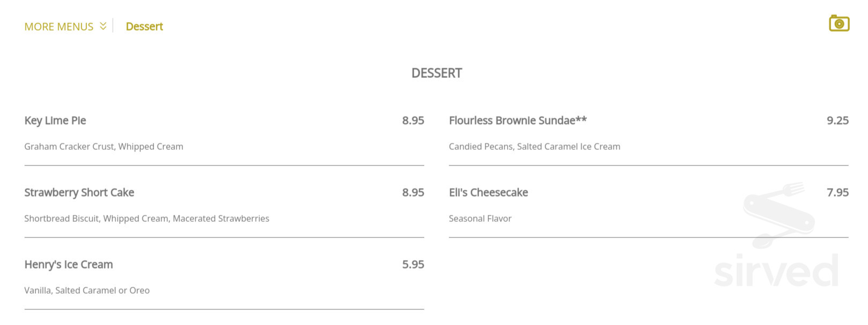Click the DESSERT section heading

click(x=436, y=73)
